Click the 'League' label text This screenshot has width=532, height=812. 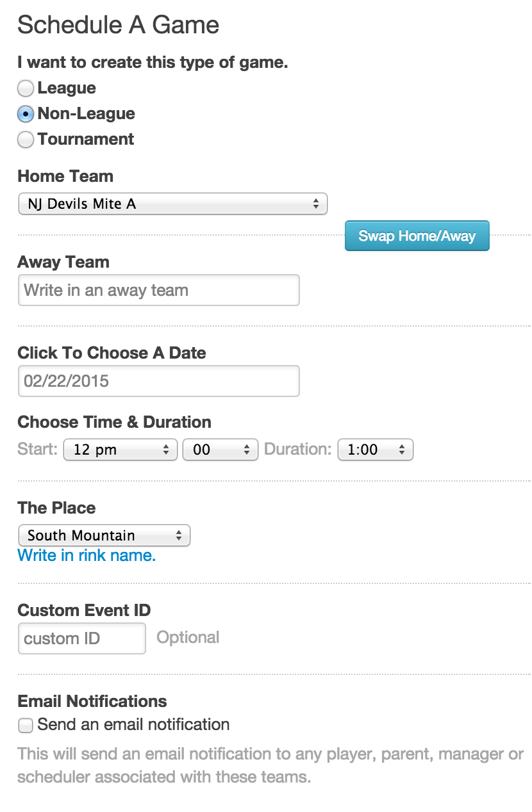point(67,88)
